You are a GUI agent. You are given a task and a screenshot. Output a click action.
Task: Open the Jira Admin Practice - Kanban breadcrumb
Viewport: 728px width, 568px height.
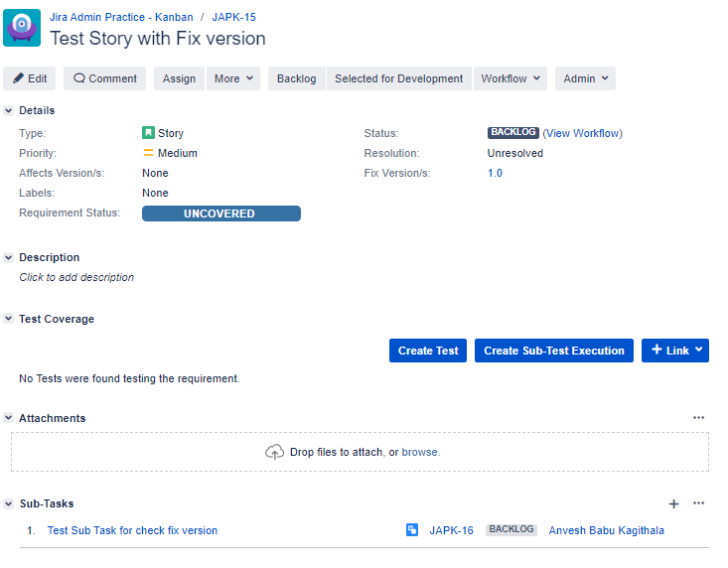tap(121, 17)
